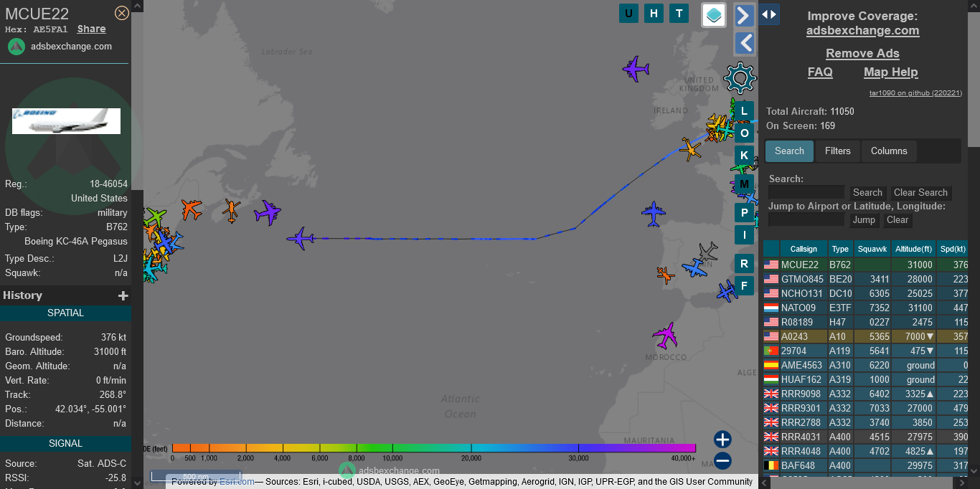Open the Boeing aircraft photo thumbnail
Screen dimensions: 980x489
pyautogui.click(x=66, y=121)
